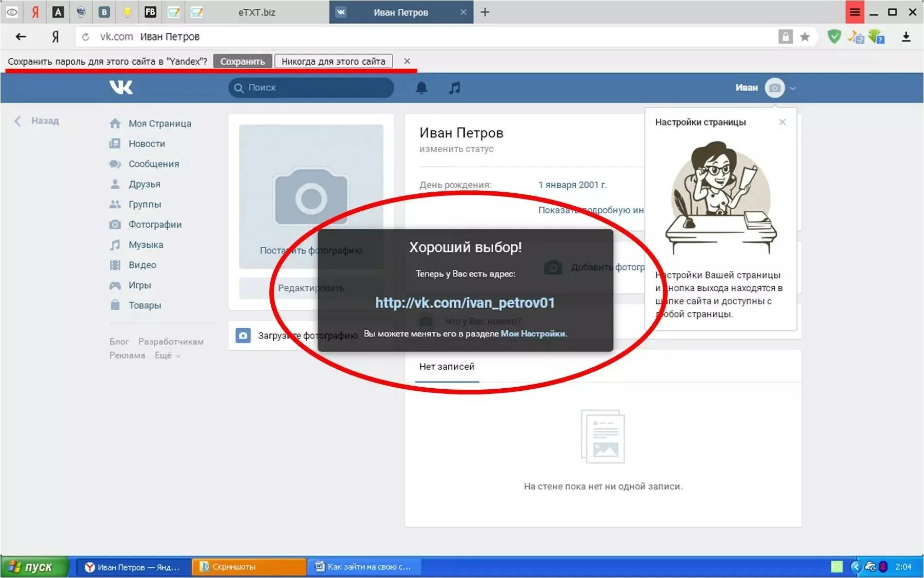Click the Блог footer link
The height and width of the screenshot is (578, 924).
pyautogui.click(x=119, y=342)
